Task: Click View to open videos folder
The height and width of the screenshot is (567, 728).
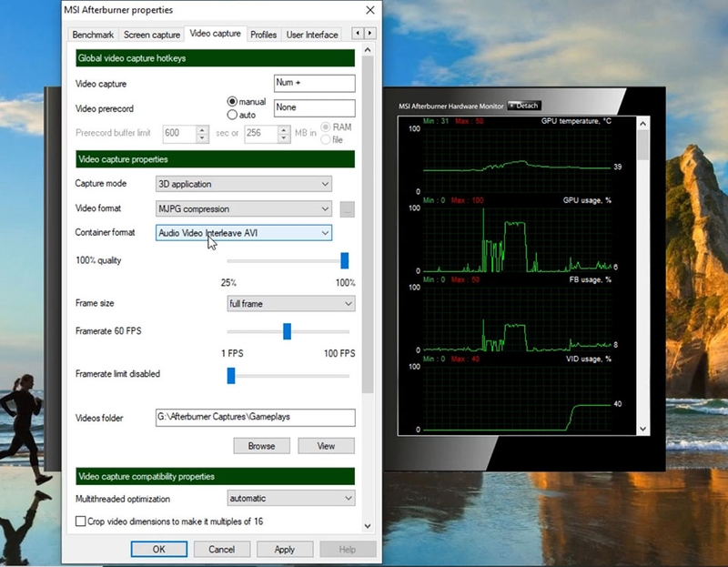Action: pyautogui.click(x=326, y=446)
